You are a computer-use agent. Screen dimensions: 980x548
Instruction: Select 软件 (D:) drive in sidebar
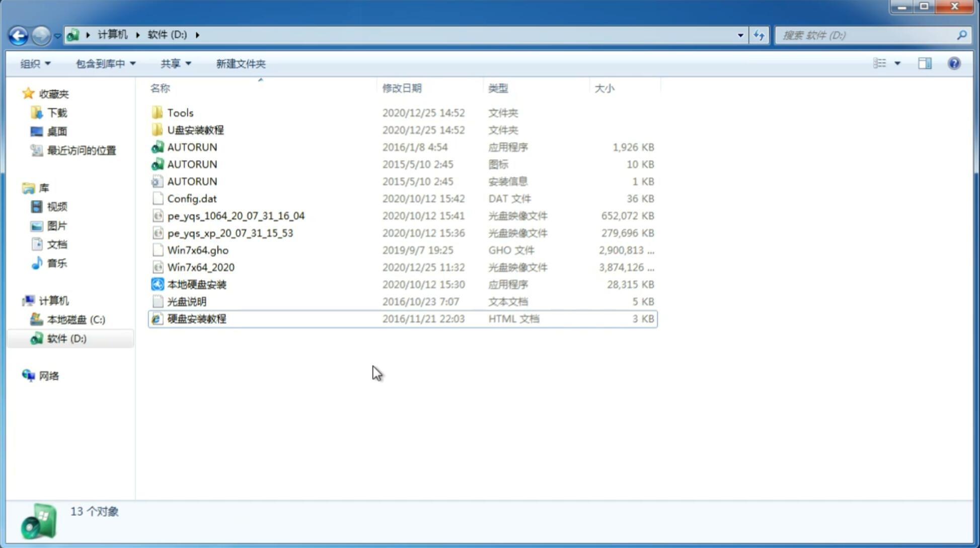pyautogui.click(x=66, y=338)
